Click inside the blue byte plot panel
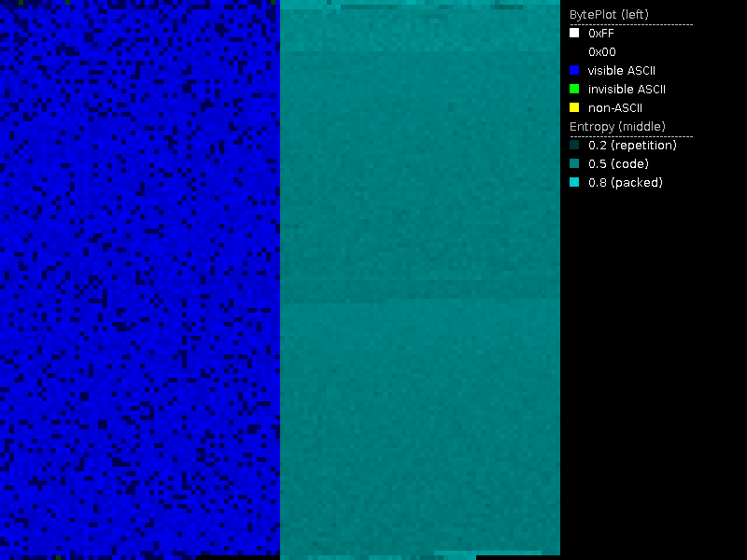Viewport: 747px width, 560px height. coord(140,280)
